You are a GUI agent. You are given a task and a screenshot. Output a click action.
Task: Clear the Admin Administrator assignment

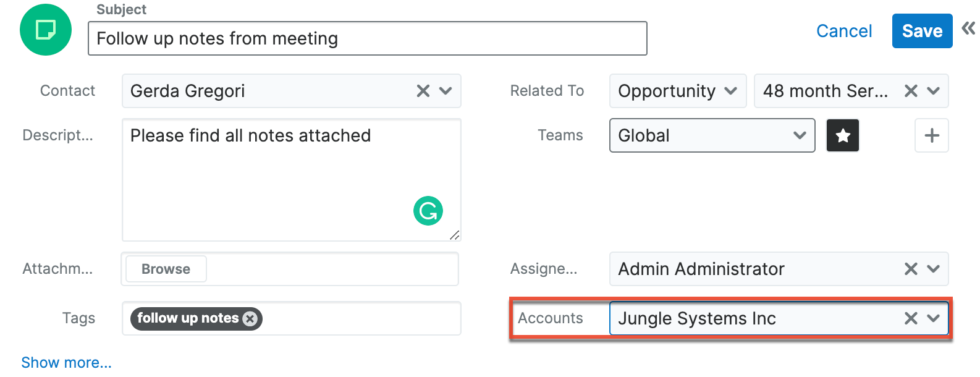(910, 269)
